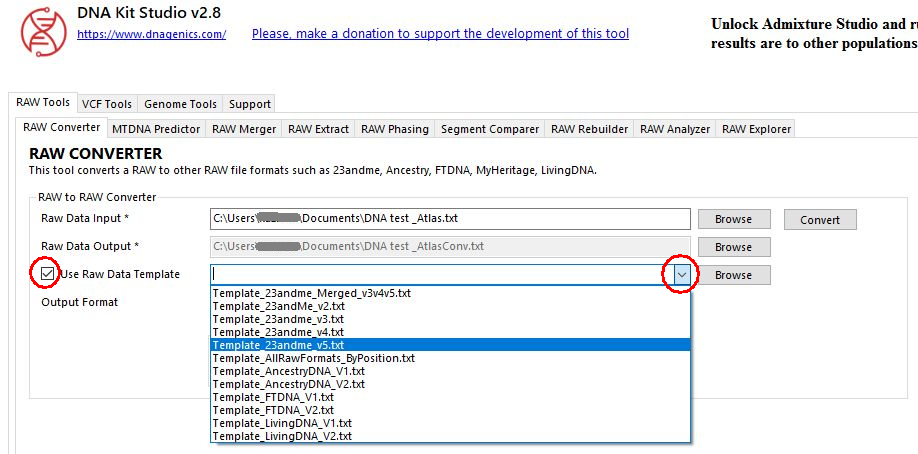Switch to MTDNA Predictor tab

tap(156, 129)
